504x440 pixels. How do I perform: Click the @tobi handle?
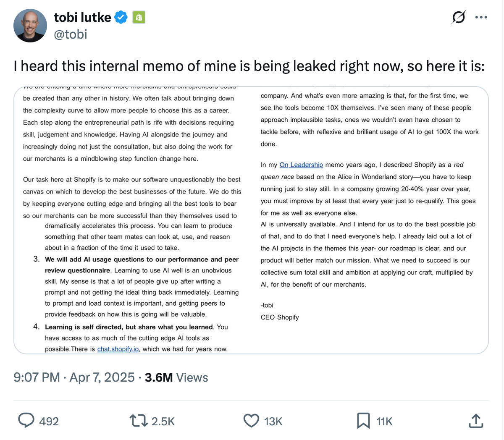[71, 34]
